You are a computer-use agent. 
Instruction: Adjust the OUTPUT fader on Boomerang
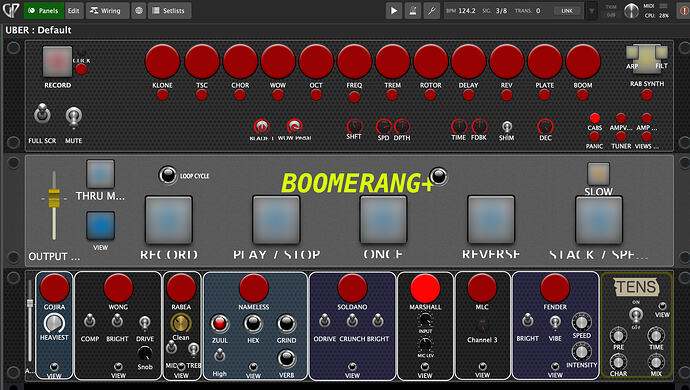54,199
